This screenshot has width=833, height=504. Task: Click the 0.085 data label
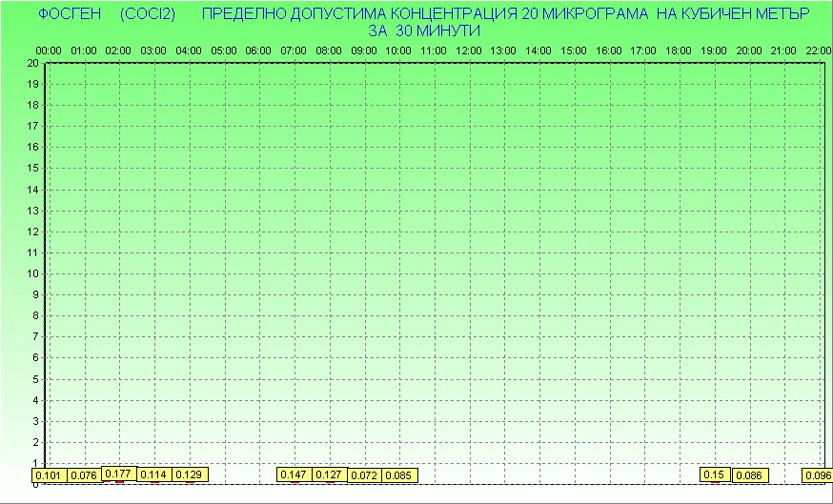[398, 474]
